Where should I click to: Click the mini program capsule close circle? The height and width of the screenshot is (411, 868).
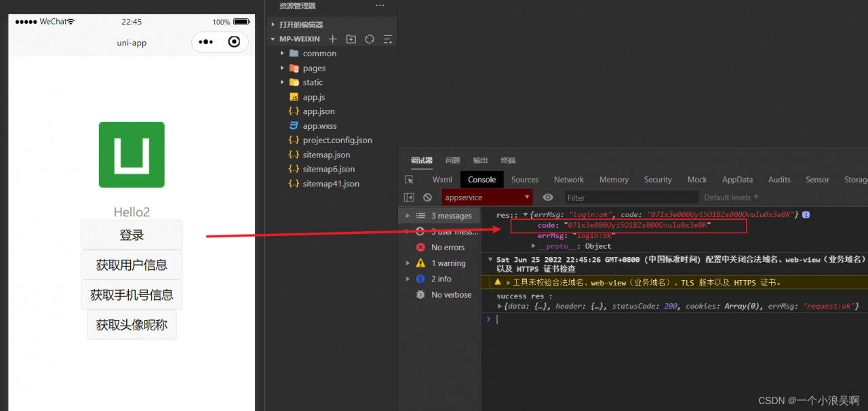point(234,42)
